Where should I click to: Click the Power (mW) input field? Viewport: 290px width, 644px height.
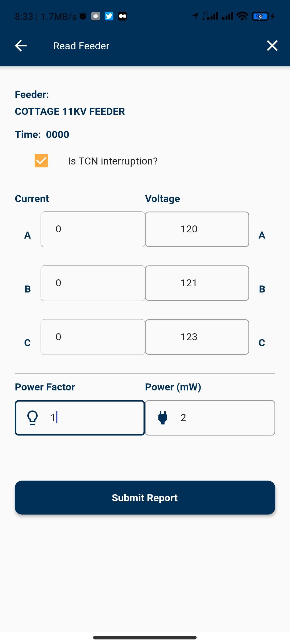(x=210, y=418)
